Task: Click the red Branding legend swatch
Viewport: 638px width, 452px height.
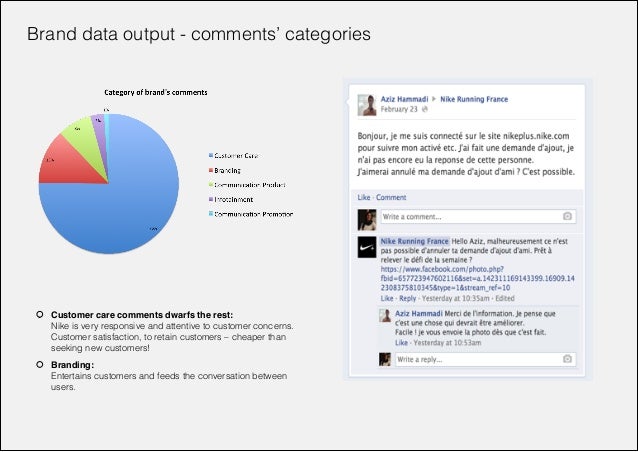Action: tap(211, 170)
